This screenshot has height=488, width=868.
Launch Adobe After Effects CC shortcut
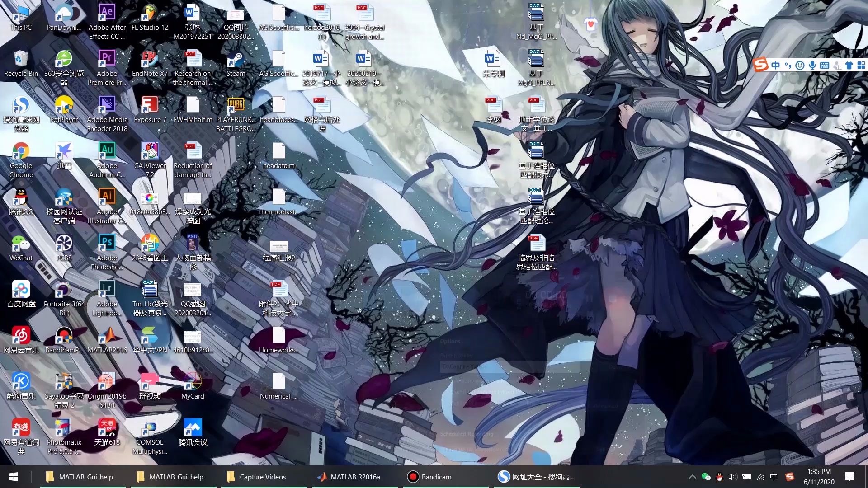[x=107, y=22]
